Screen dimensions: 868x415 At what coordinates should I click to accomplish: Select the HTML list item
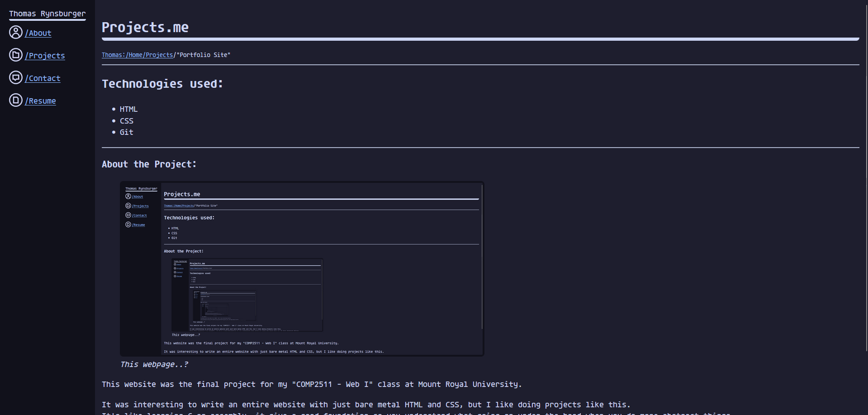tap(128, 109)
